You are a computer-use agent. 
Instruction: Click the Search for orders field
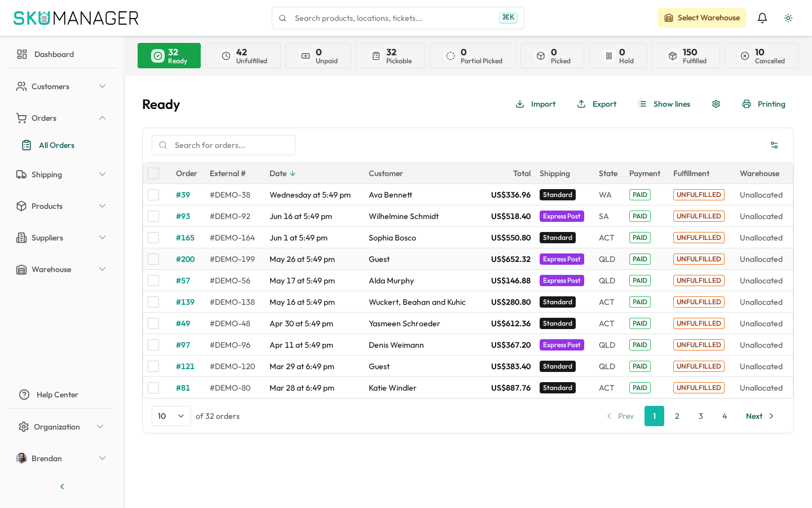223,145
